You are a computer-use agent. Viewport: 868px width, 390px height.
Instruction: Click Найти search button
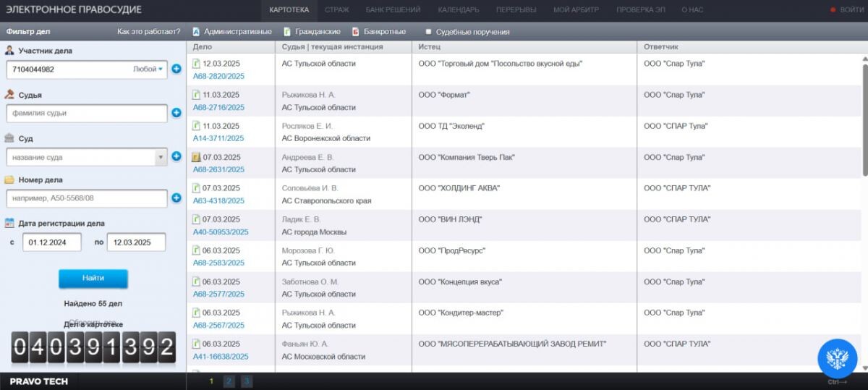click(93, 278)
